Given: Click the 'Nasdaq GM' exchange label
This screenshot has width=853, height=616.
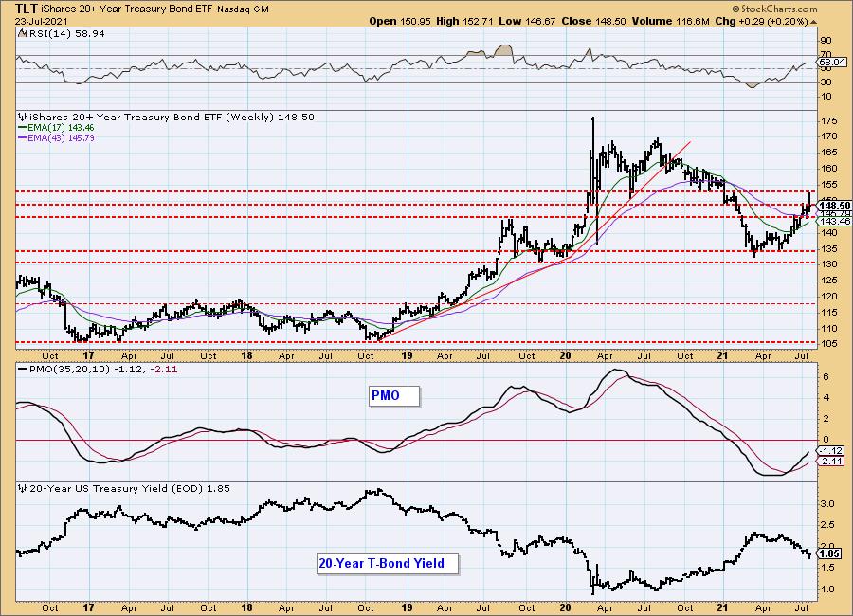Looking at the screenshot, I should pos(244,9).
